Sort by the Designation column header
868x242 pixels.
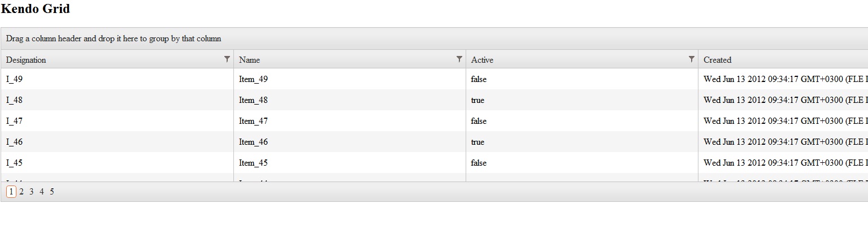(x=26, y=60)
